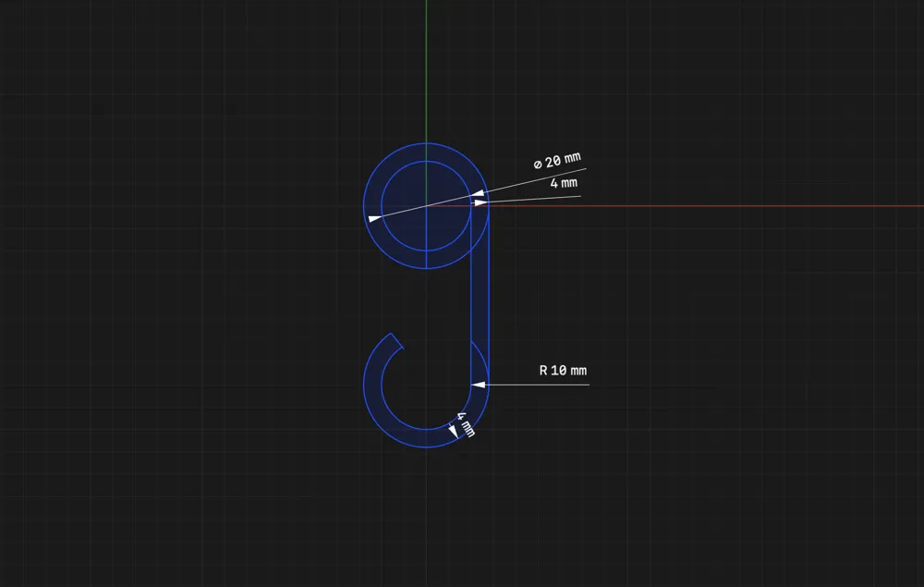Click the R 10 mm radius dimension label

(x=563, y=370)
